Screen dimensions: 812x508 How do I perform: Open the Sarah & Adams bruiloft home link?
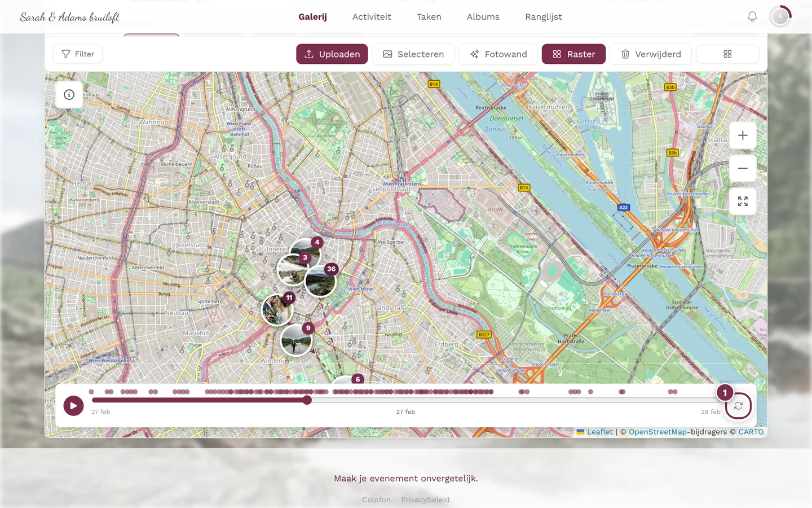click(70, 17)
